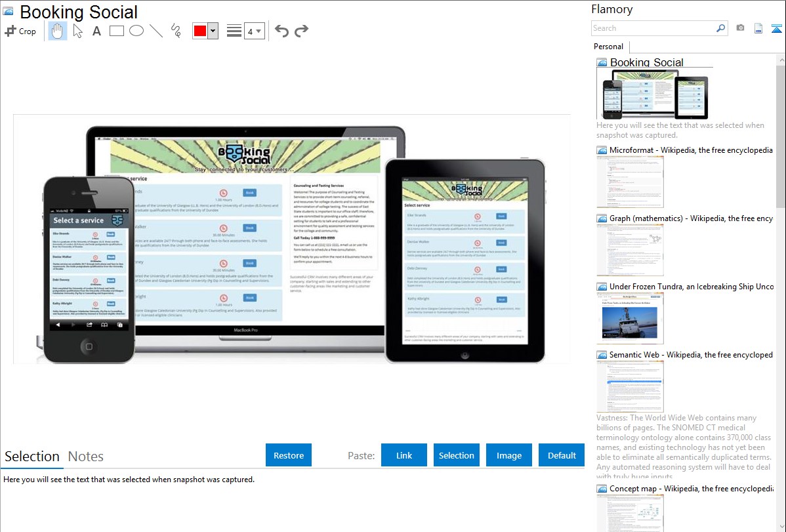Pick the rectangle shape tool
The image size is (786, 532).
(x=116, y=31)
